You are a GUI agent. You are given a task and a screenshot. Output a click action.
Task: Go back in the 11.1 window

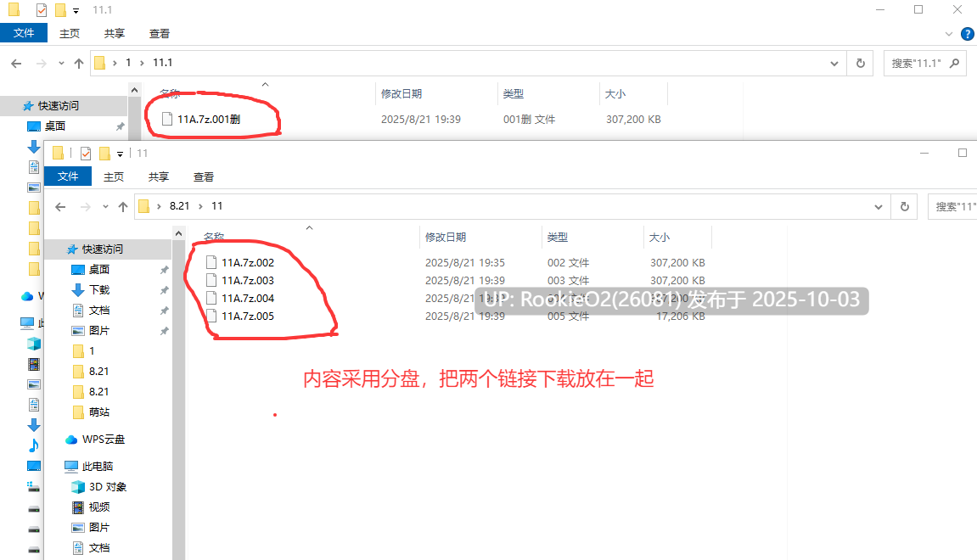(17, 63)
